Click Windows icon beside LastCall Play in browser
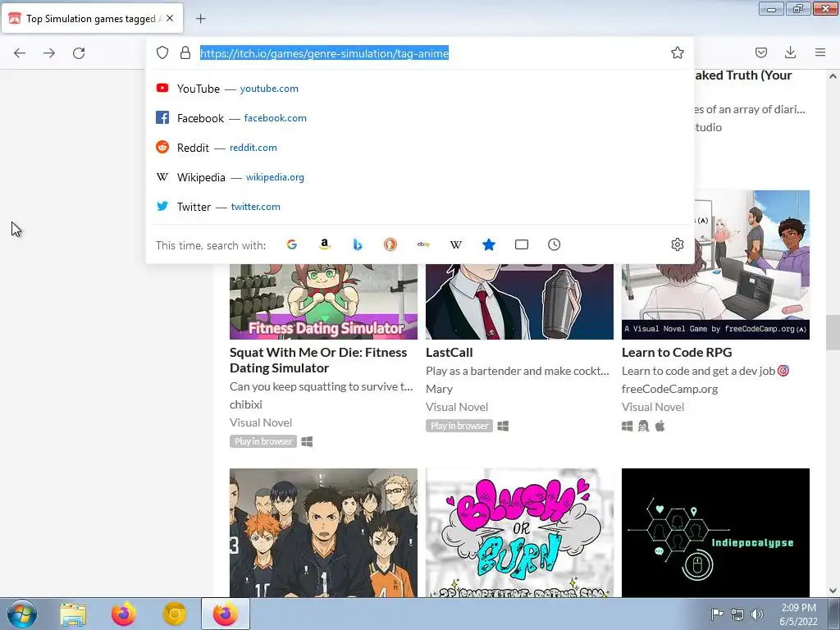Viewport: 840px width, 630px height. (503, 426)
